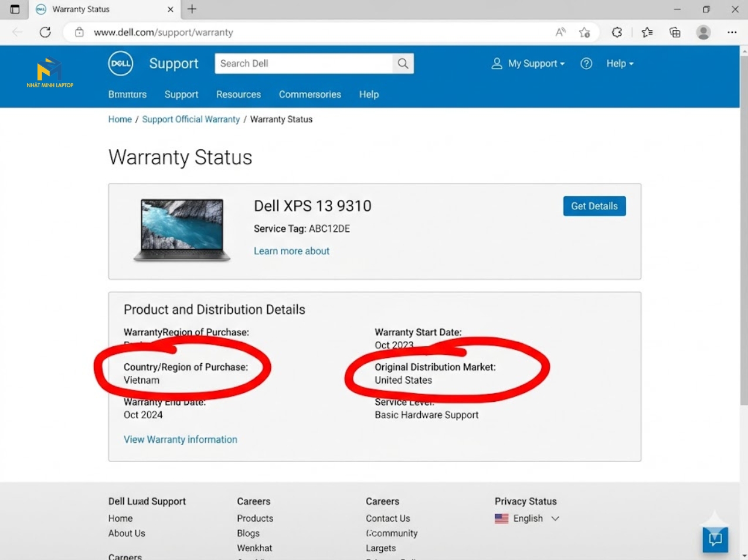Click the search magnifier icon
Image resolution: width=748 pixels, height=560 pixels.
tap(403, 63)
